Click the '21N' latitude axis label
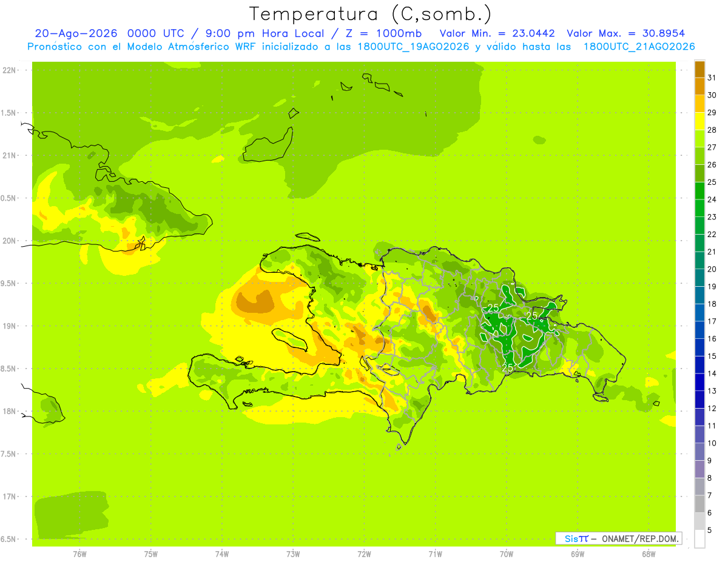The height and width of the screenshot is (562, 728). click(10, 155)
